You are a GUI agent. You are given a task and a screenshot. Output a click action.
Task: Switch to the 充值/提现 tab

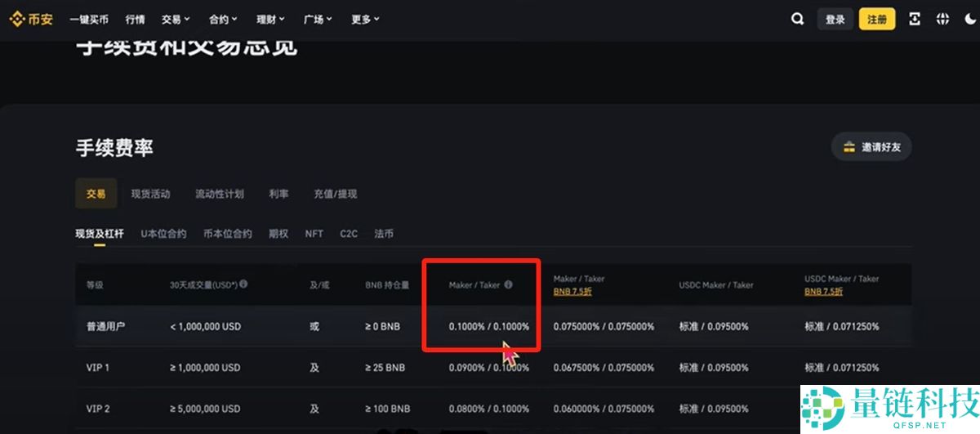pyautogui.click(x=335, y=194)
